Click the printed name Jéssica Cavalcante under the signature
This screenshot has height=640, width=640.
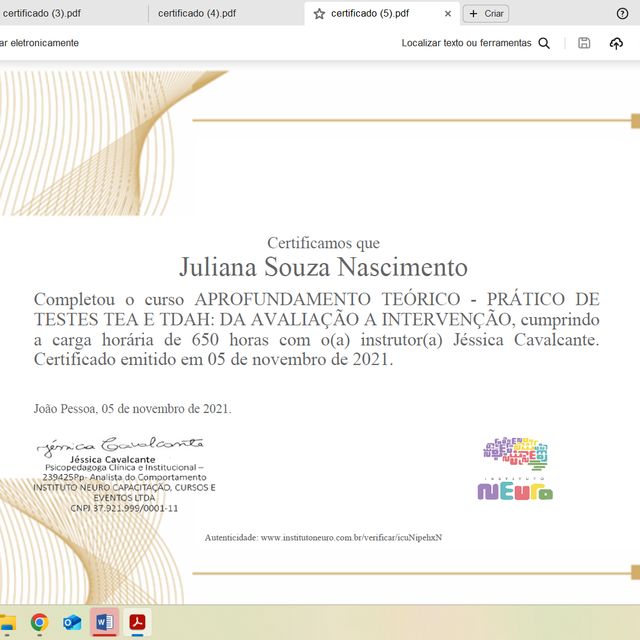click(113, 460)
